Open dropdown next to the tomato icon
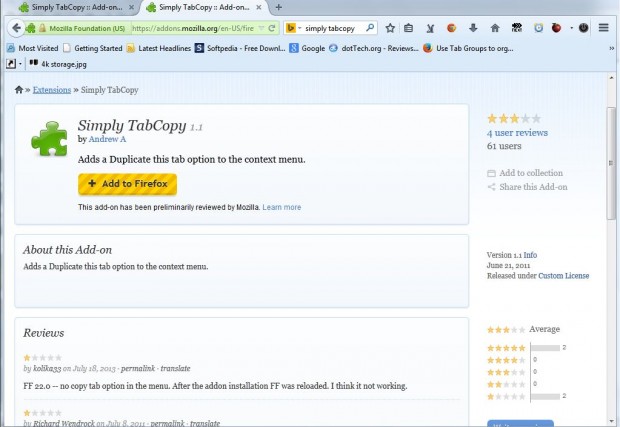620x427 pixels. [x=571, y=28]
